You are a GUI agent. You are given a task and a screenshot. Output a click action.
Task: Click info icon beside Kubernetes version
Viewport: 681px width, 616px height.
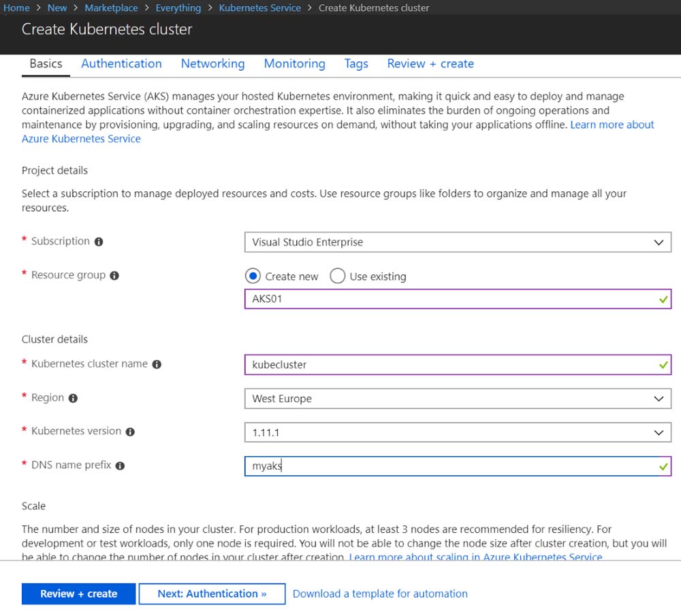(130, 432)
